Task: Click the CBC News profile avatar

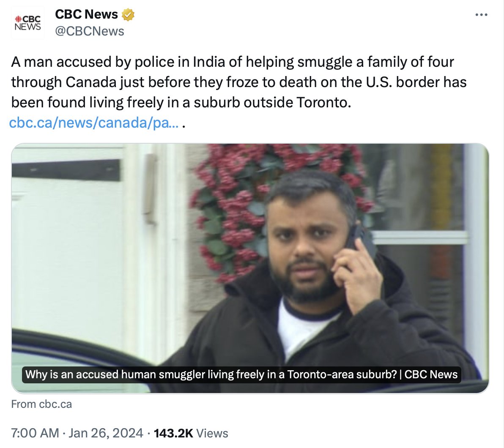Action: click(x=27, y=23)
